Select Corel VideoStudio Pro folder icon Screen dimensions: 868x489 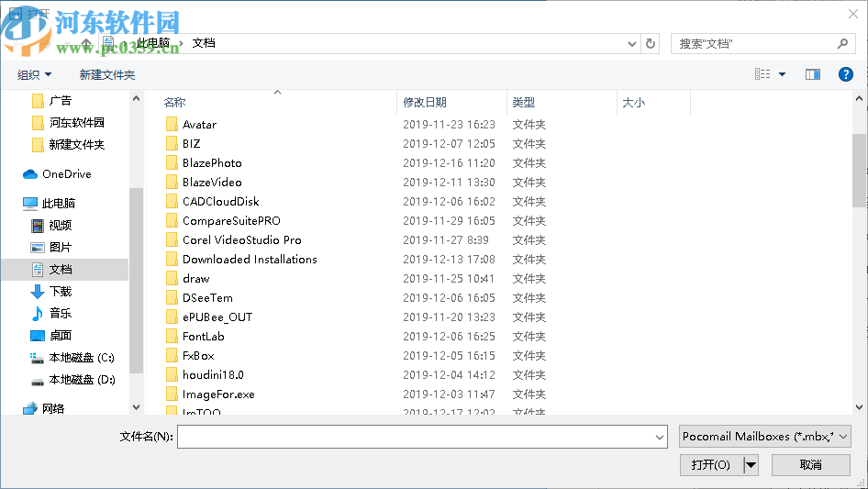point(172,240)
